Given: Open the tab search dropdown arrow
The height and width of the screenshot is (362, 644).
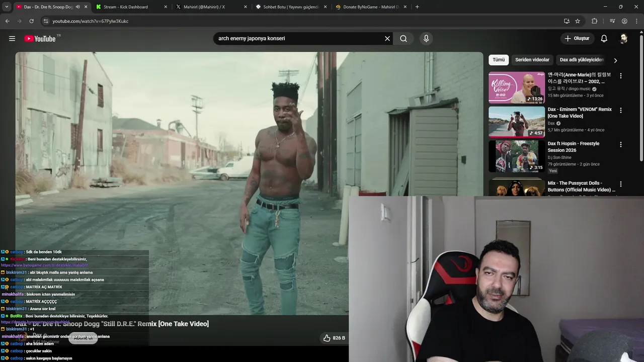Looking at the screenshot, I should [7, 7].
